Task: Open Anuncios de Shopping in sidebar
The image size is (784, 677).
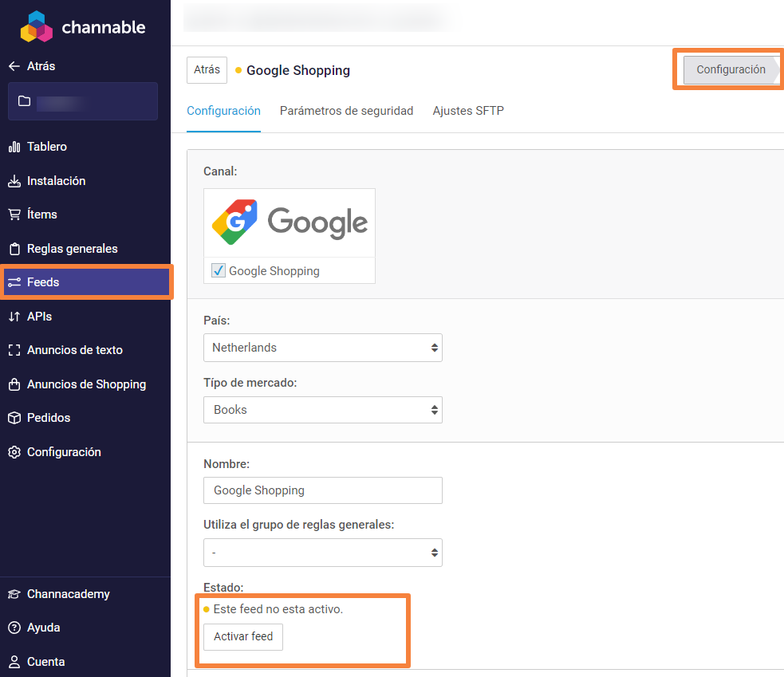Action: click(x=85, y=384)
